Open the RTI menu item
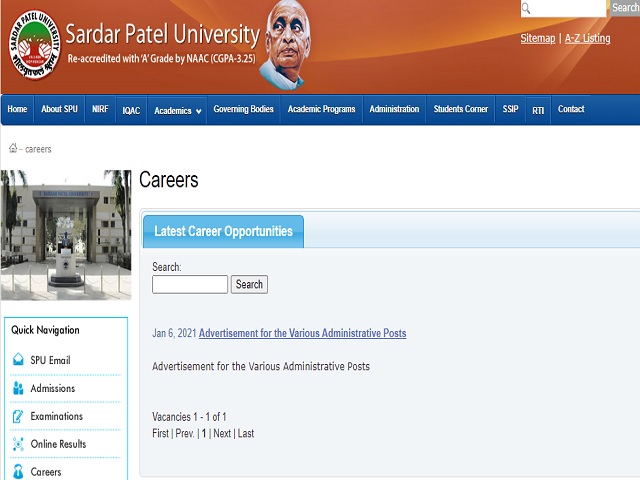The width and height of the screenshot is (640, 480). [538, 111]
